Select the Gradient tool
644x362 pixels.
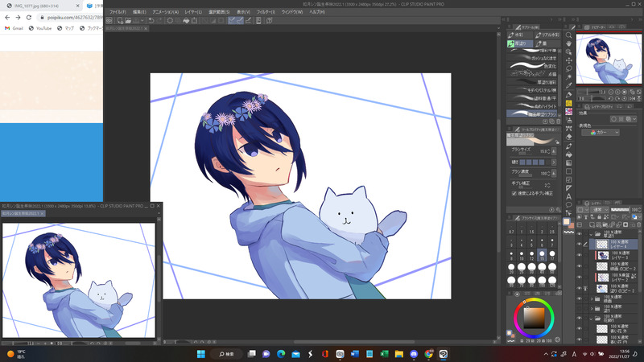569,163
